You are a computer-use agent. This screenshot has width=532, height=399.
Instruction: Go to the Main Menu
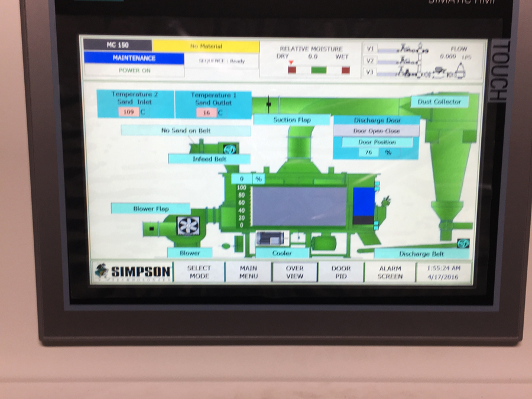[x=248, y=272]
